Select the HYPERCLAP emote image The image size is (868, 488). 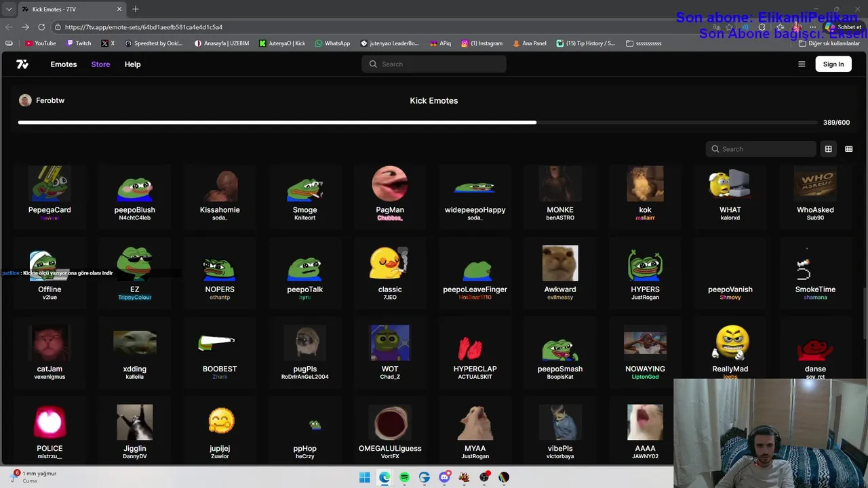pos(469,348)
